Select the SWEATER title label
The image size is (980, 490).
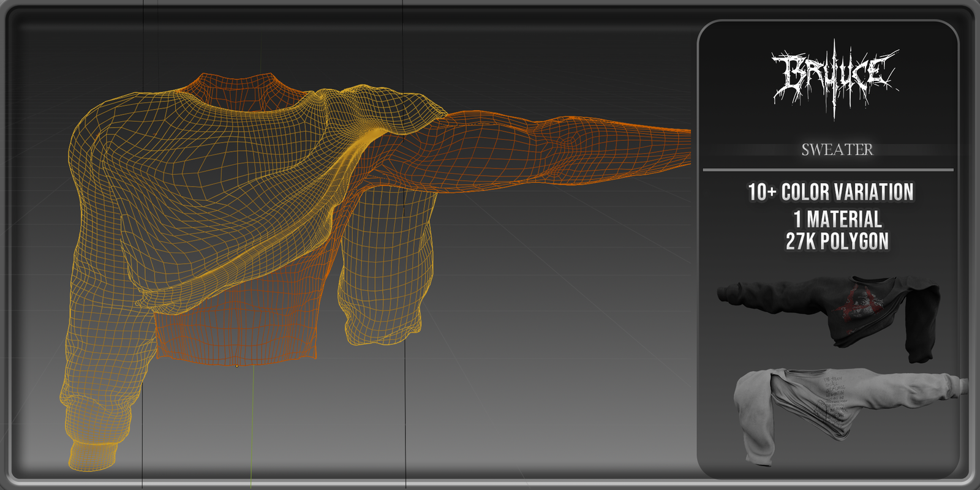tap(837, 149)
